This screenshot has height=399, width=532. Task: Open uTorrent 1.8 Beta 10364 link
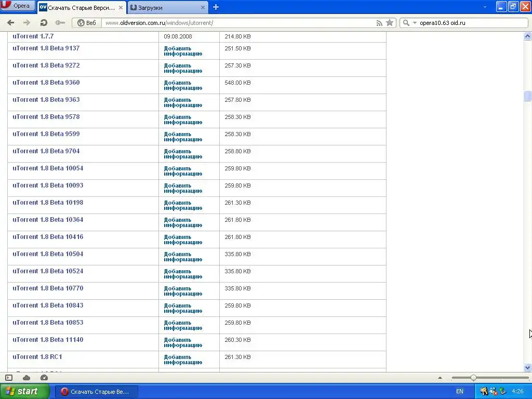pos(48,220)
